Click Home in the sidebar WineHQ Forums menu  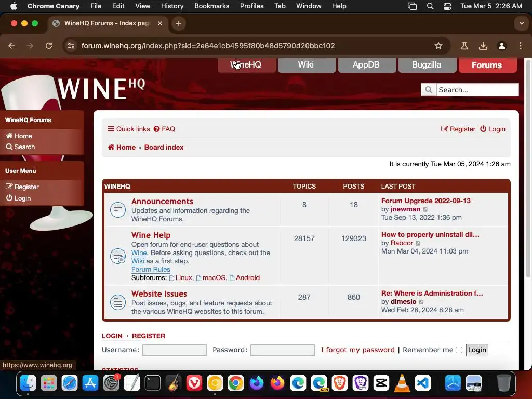point(19,136)
